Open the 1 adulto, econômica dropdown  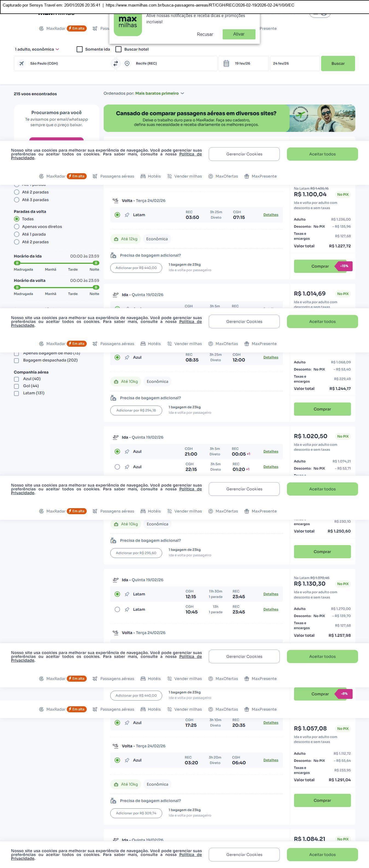(37, 49)
